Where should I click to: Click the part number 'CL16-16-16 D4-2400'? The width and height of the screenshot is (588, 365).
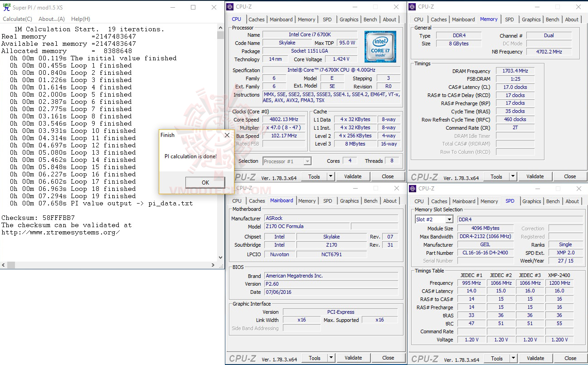(x=486, y=253)
